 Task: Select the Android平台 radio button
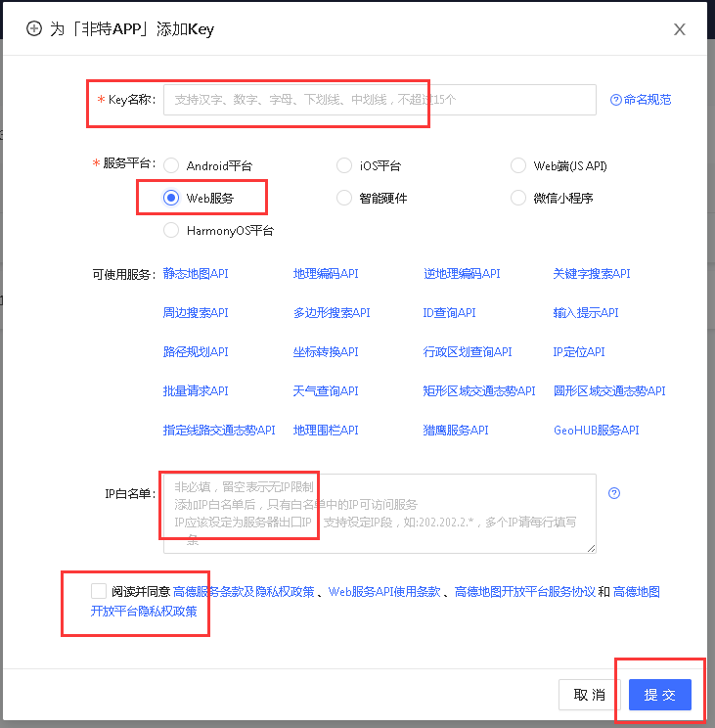[x=171, y=166]
